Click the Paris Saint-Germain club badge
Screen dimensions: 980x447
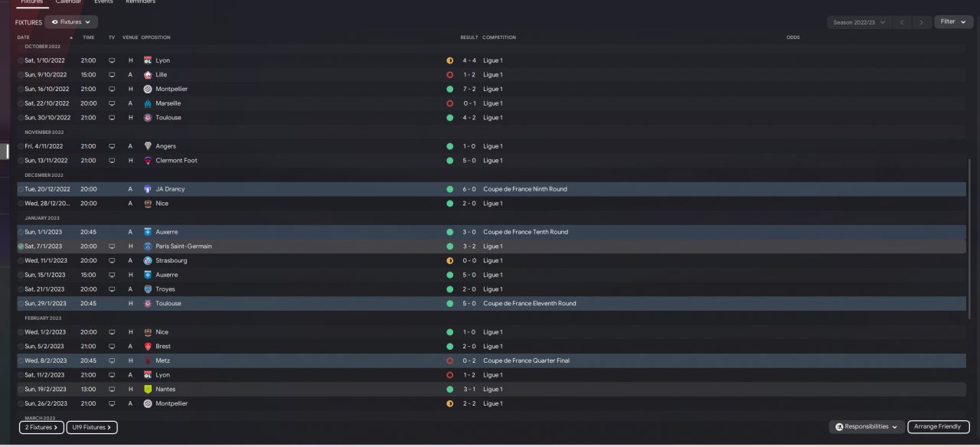point(148,246)
